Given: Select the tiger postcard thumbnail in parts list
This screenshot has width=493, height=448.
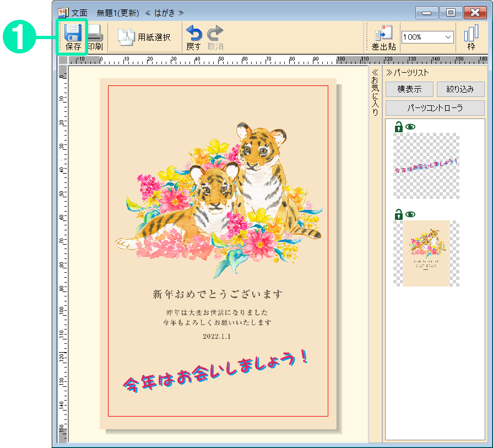Looking at the screenshot, I should tap(426, 253).
